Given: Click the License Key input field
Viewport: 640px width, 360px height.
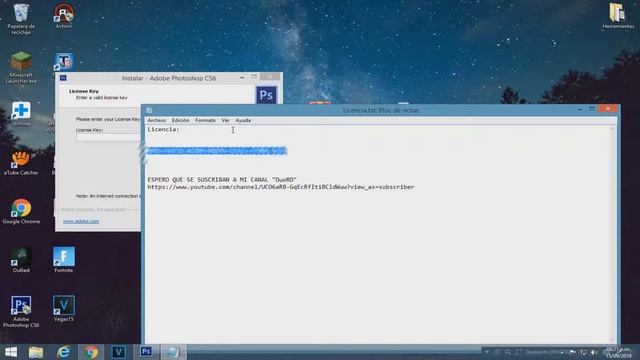Looking at the screenshot, I should [108, 138].
